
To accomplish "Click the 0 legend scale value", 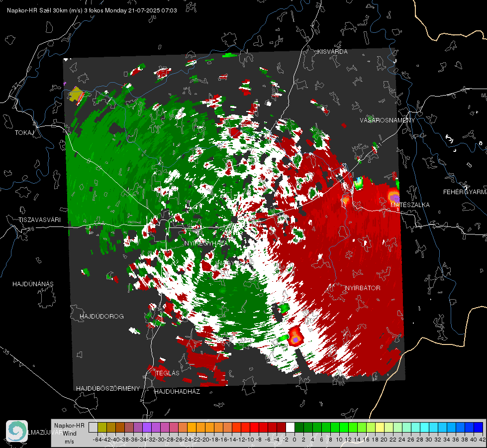I will coord(294,440).
